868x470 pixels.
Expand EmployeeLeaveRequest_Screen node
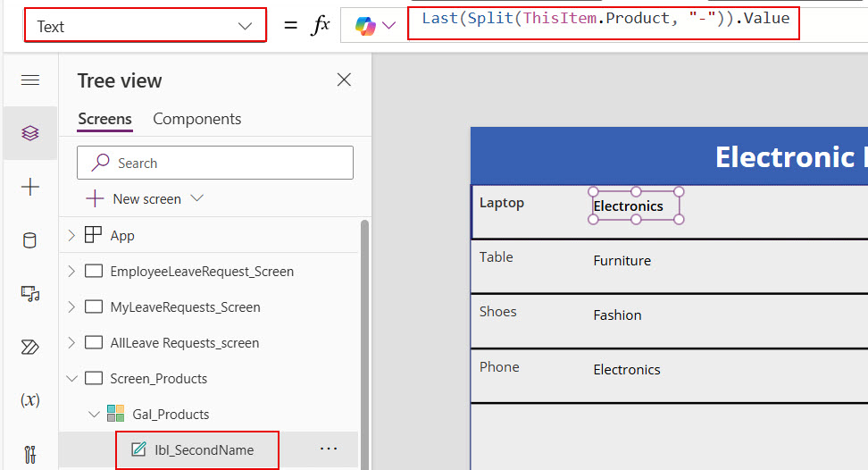[71, 272]
